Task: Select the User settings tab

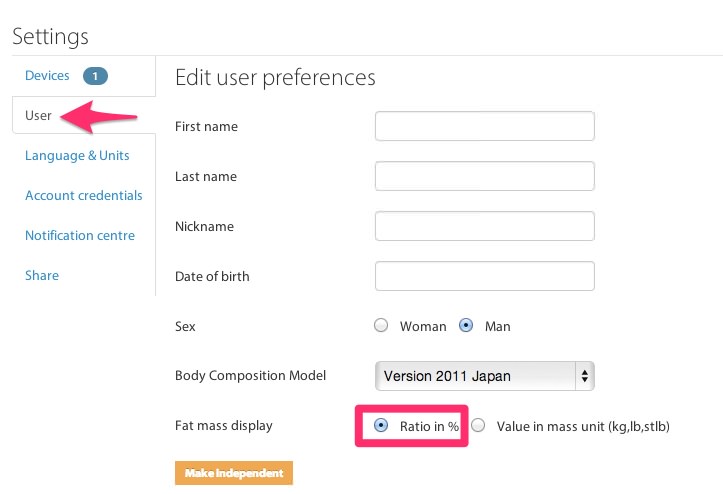Action: click(x=38, y=115)
